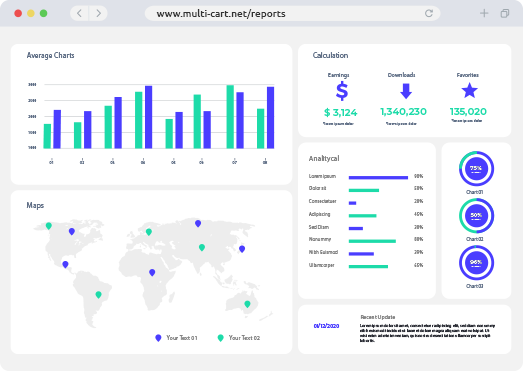Click the purple map pin in central Africa

point(152,272)
